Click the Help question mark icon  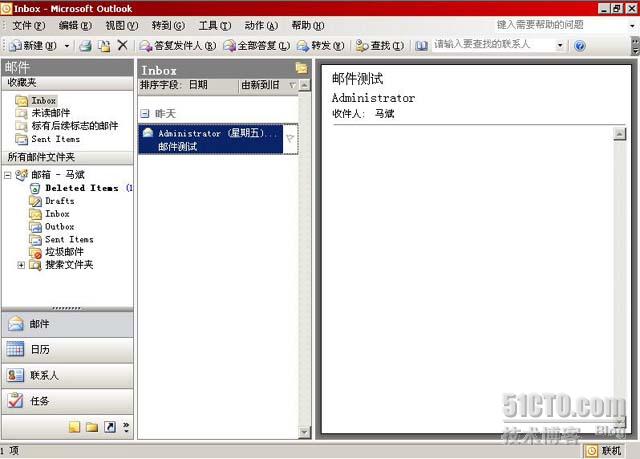pyautogui.click(x=580, y=46)
